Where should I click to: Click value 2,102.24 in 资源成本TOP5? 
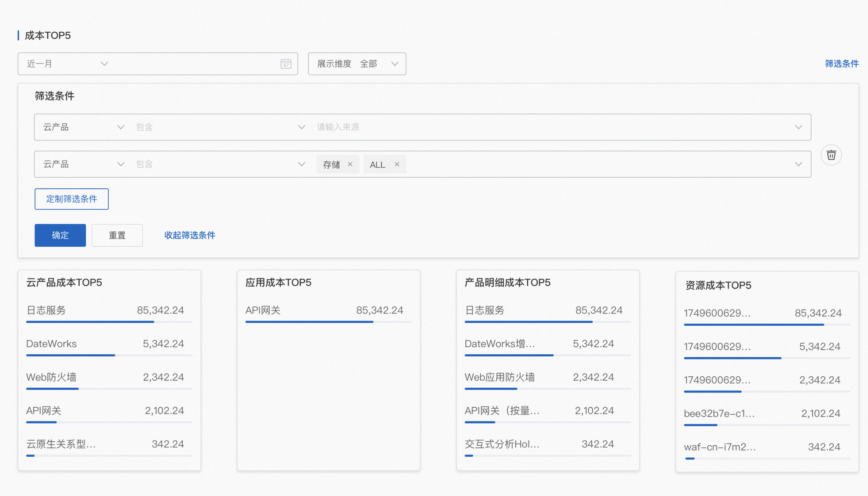pyautogui.click(x=821, y=413)
